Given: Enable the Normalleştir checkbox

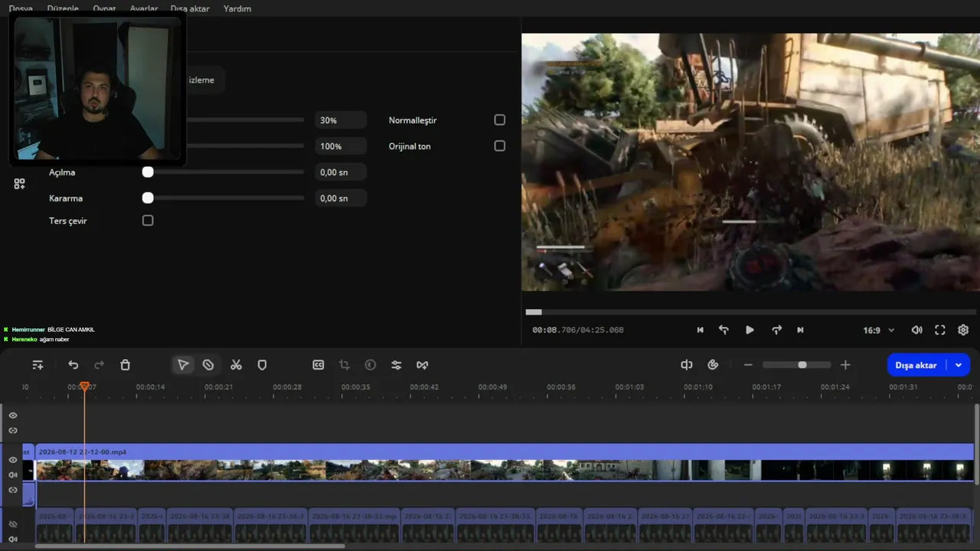Looking at the screenshot, I should [500, 120].
